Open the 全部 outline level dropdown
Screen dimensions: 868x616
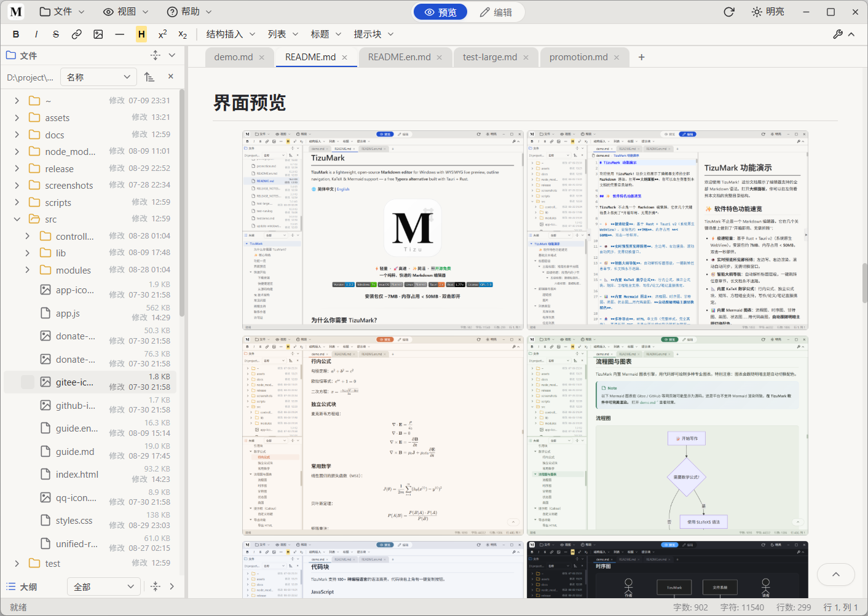pos(103,586)
